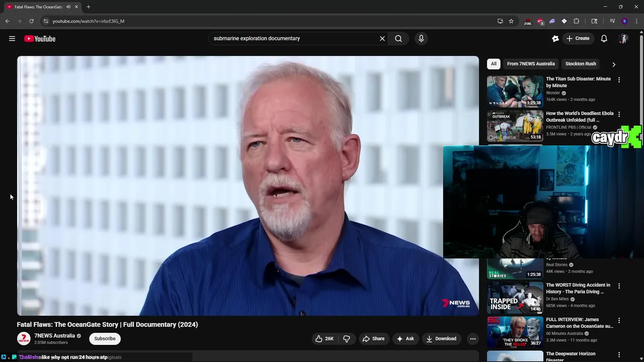Open the white tag-shaped extension icon
This screenshot has width=644, height=362.
pyautogui.click(x=564, y=21)
